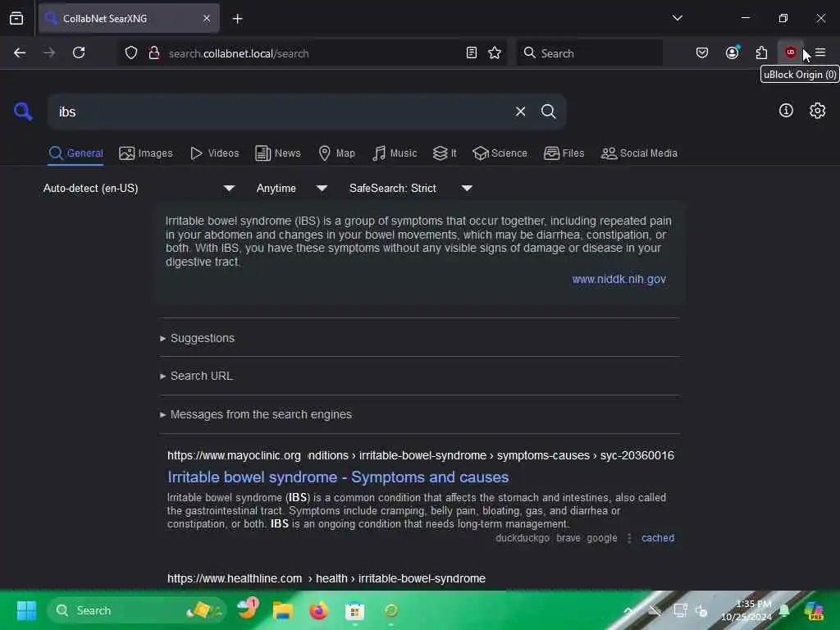Open the Firefox extensions puzzle icon

(761, 52)
